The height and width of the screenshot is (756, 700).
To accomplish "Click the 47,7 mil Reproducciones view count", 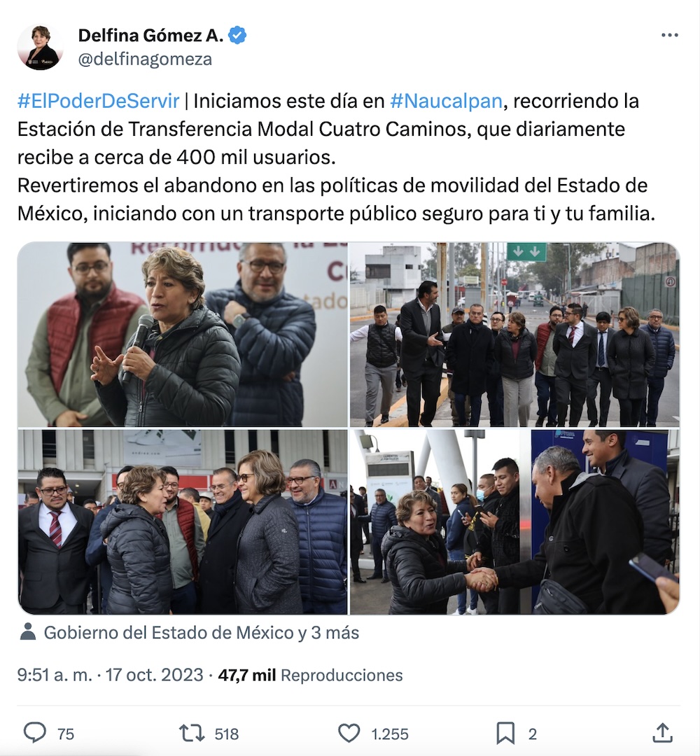I will (x=311, y=675).
